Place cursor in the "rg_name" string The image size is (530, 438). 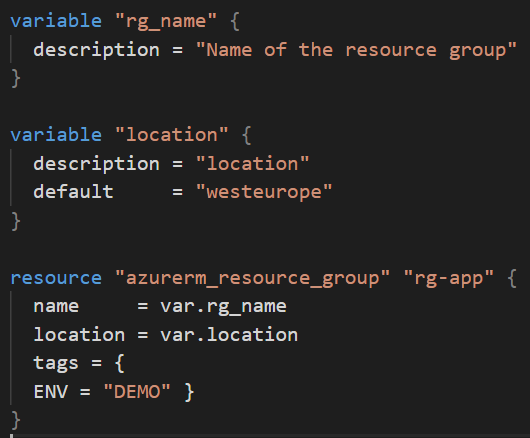click(x=166, y=22)
